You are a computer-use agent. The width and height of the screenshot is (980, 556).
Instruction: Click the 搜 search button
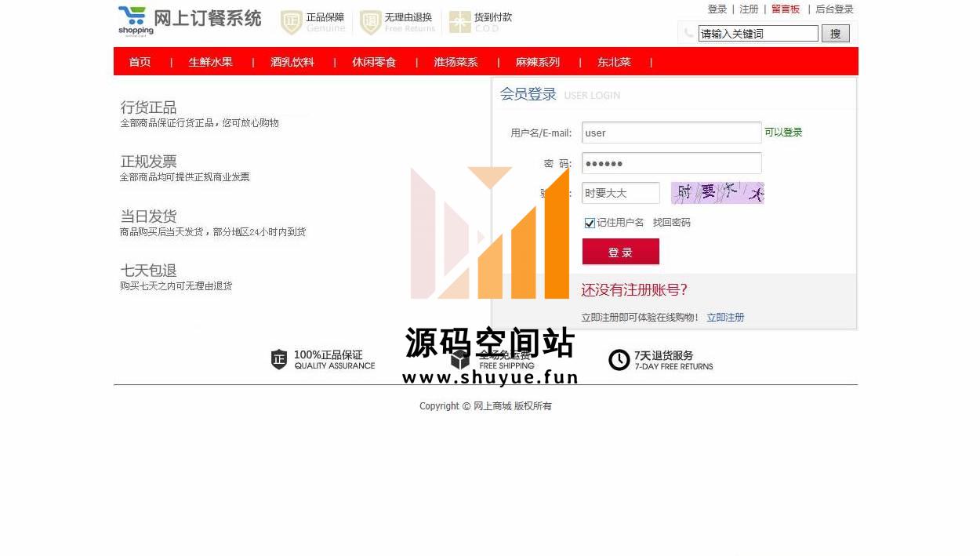(x=836, y=34)
